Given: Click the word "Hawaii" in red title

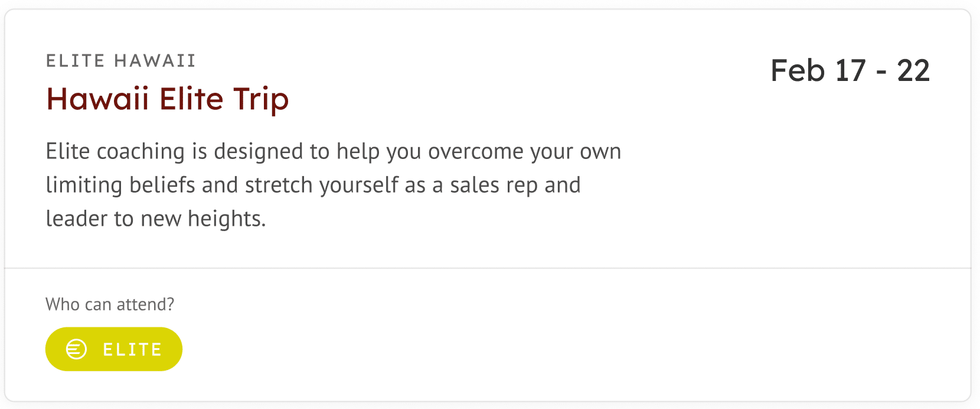Looking at the screenshot, I should pyautogui.click(x=97, y=99).
